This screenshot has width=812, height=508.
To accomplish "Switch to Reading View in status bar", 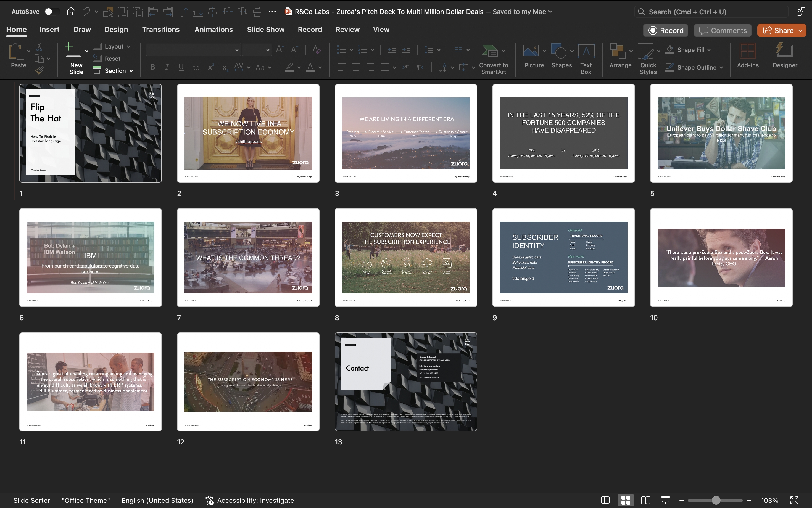I will (x=645, y=500).
